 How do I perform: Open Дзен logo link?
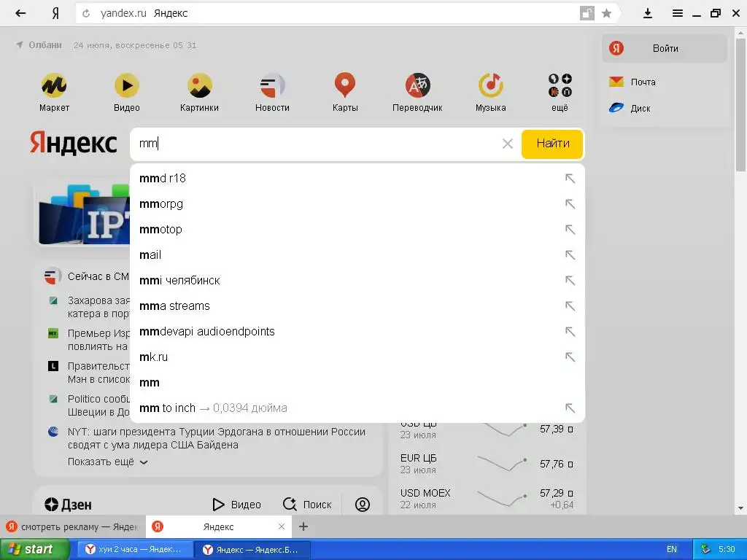pos(68,505)
